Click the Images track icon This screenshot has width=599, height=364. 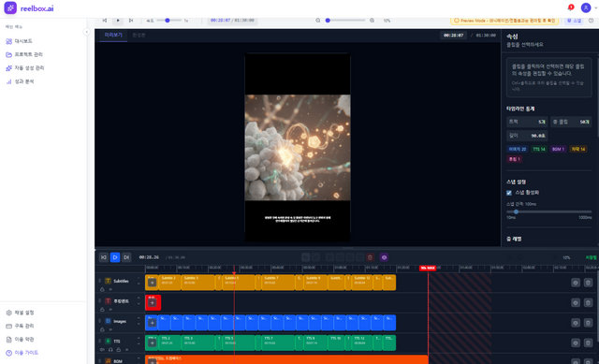click(x=109, y=321)
